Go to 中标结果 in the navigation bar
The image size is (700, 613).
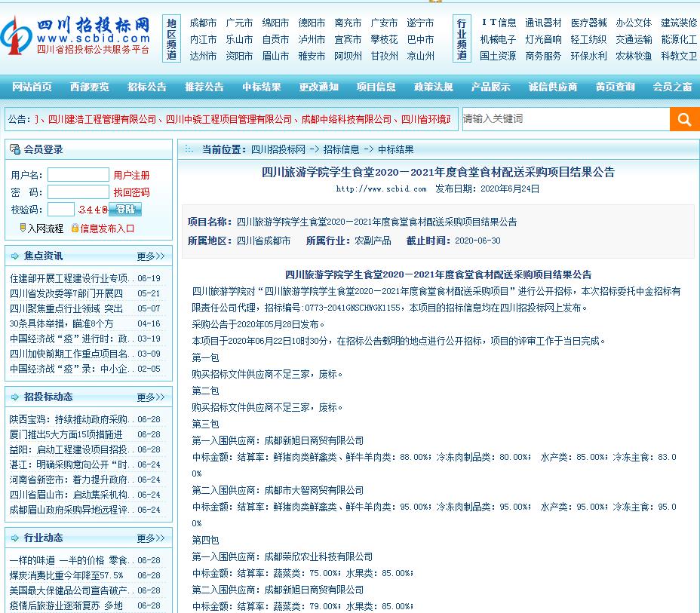coord(262,87)
